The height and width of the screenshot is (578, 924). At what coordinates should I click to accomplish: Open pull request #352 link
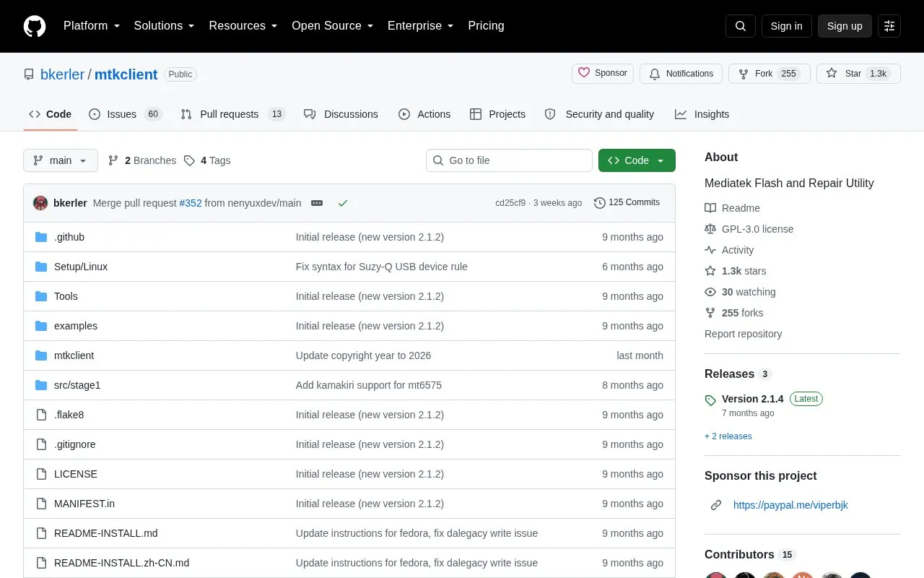tap(191, 203)
